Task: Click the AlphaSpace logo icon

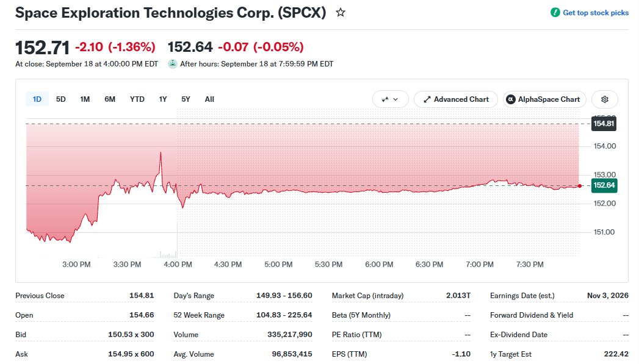Action: point(511,99)
